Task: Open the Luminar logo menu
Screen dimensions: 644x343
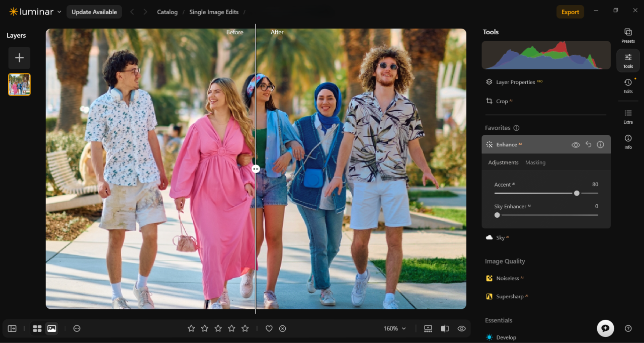Action: 35,12
